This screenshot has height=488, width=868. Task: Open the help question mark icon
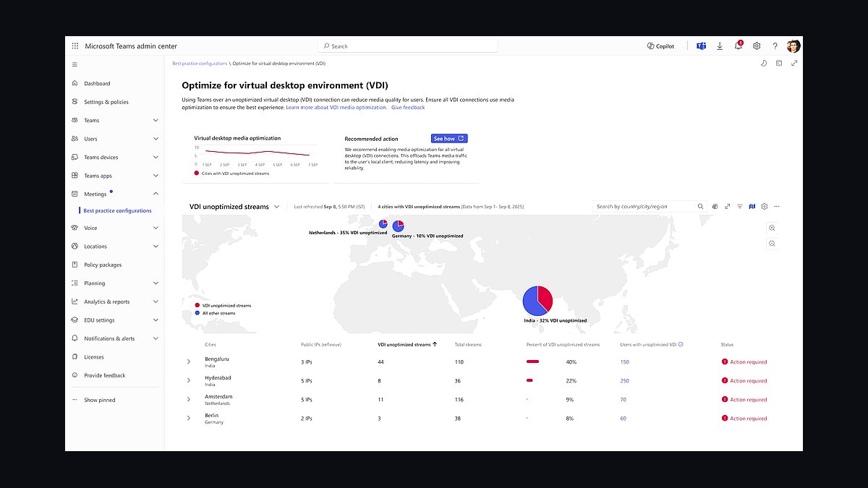point(775,46)
